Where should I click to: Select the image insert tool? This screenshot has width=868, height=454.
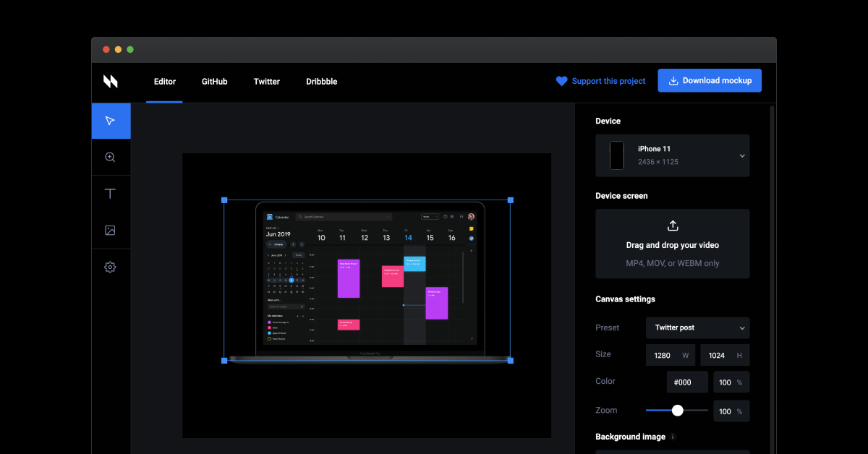point(111,231)
